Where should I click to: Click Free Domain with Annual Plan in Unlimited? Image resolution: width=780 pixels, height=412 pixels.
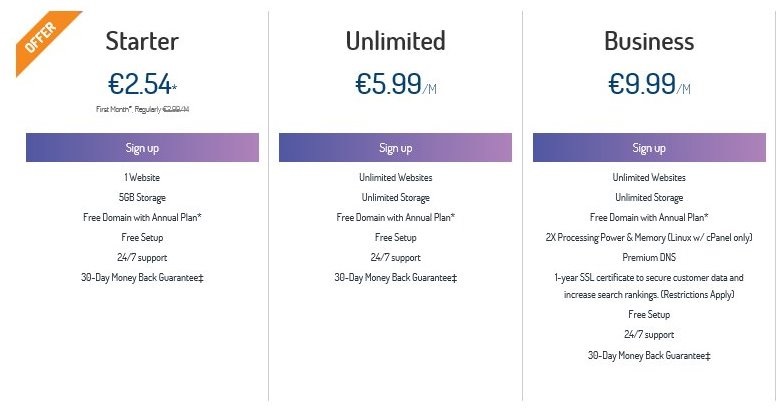coord(395,217)
